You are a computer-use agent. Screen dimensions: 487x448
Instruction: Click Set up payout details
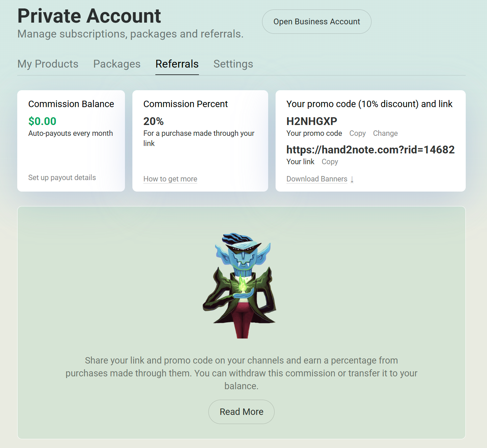click(62, 177)
